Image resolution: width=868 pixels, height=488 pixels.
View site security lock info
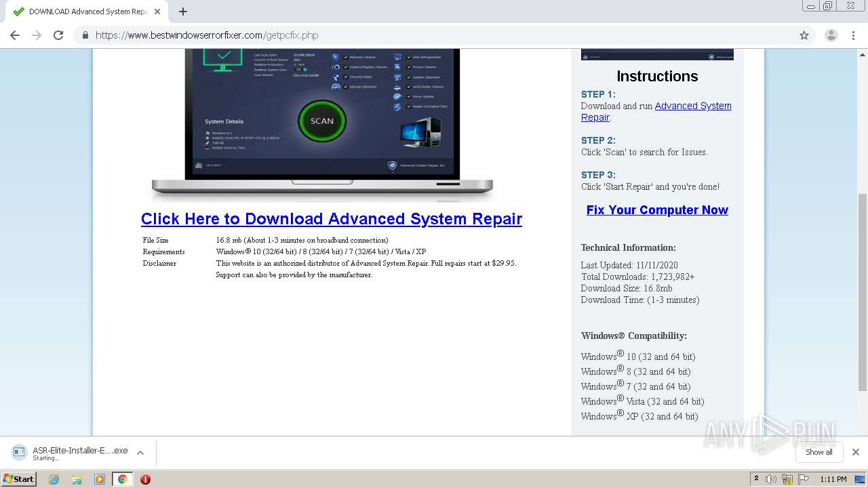85,35
